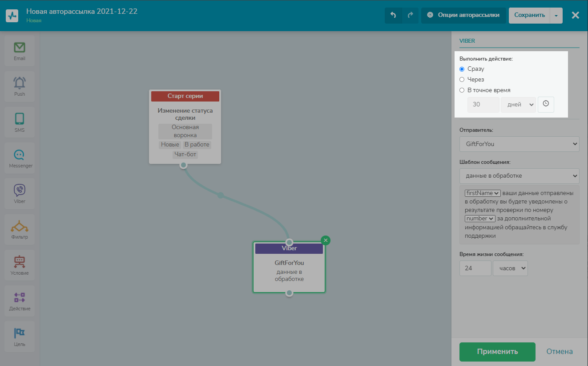This screenshot has height=366, width=588.
Task: Select the Сразу radio option
Action: pyautogui.click(x=462, y=69)
